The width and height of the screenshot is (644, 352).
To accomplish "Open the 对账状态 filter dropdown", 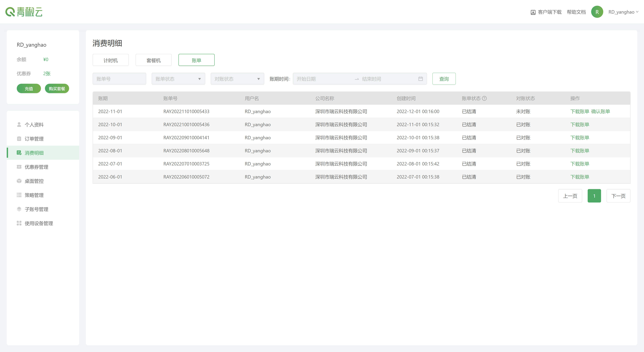I will click(x=237, y=79).
